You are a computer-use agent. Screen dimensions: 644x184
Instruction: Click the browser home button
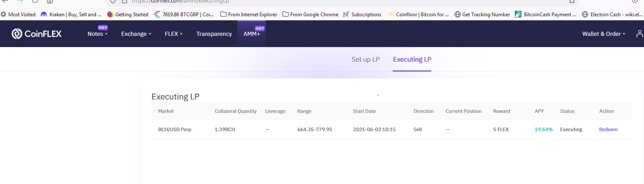pos(50,1)
